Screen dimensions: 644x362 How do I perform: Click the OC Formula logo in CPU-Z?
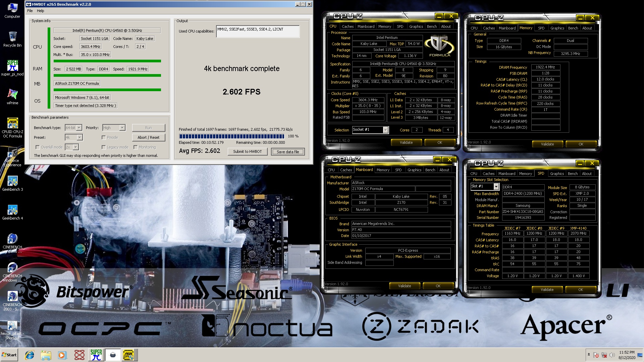pyautogui.click(x=439, y=46)
